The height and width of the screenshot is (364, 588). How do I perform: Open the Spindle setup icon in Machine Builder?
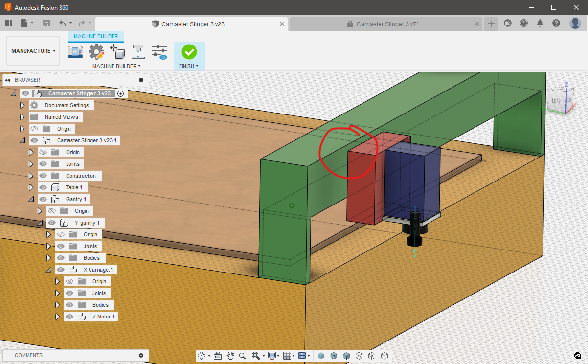tap(138, 51)
